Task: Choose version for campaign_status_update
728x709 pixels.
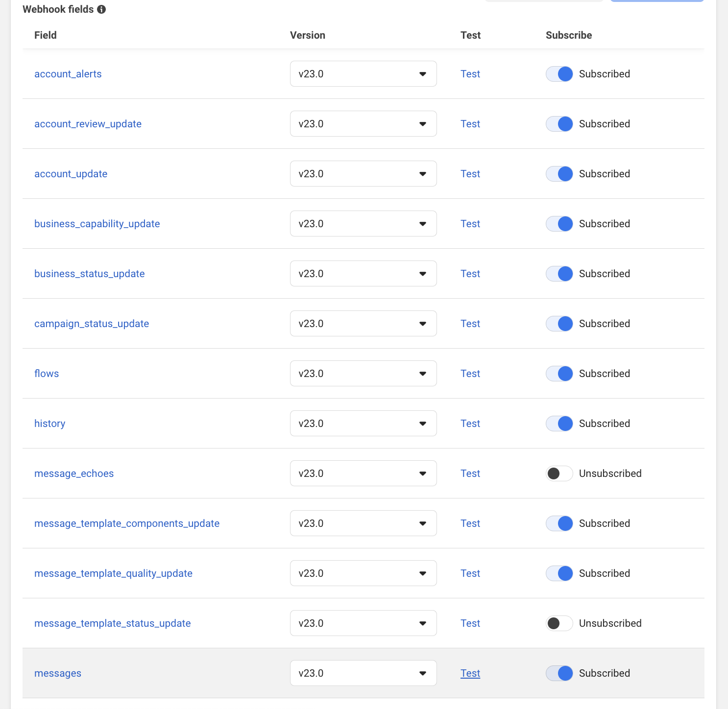Action: [x=363, y=324]
